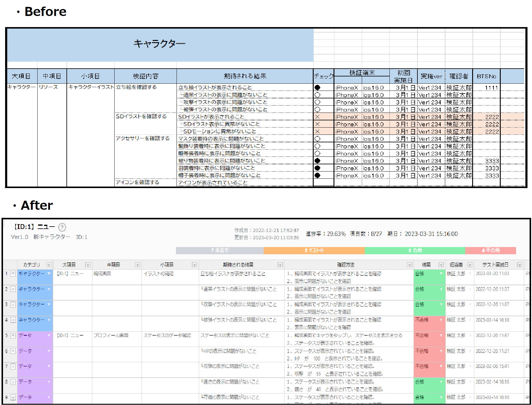Open the 検証 太郎 assignee dropdown in row 2
The image size is (532, 405).
click(470, 289)
